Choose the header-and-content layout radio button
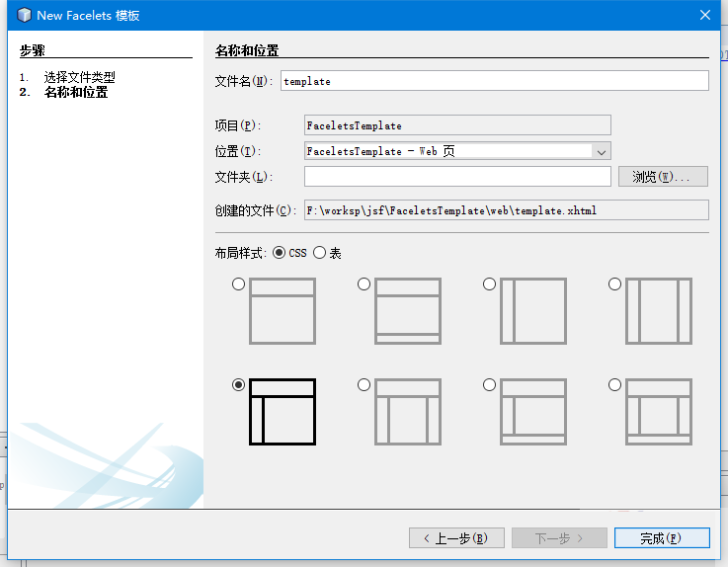The width and height of the screenshot is (728, 567). tap(238, 284)
